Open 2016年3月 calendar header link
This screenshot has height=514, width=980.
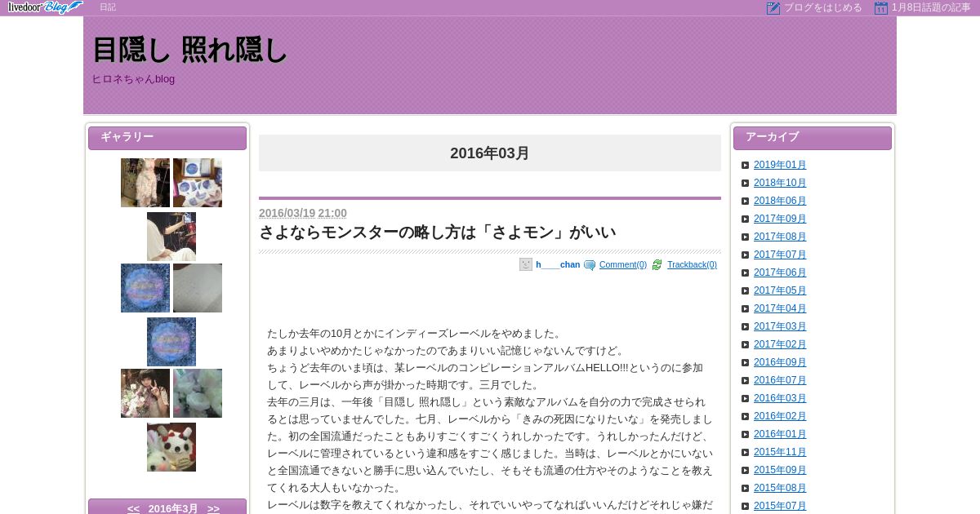(173, 508)
